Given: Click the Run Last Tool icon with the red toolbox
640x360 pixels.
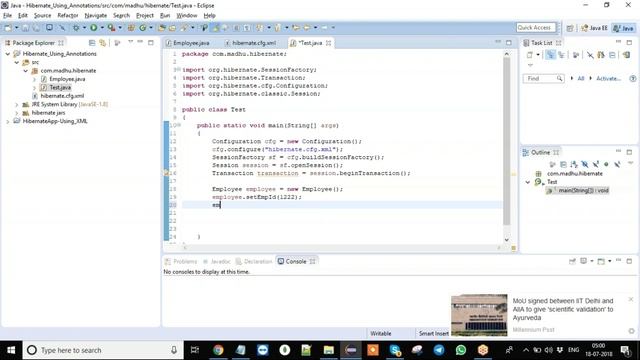Looking at the screenshot, I should [x=111, y=28].
